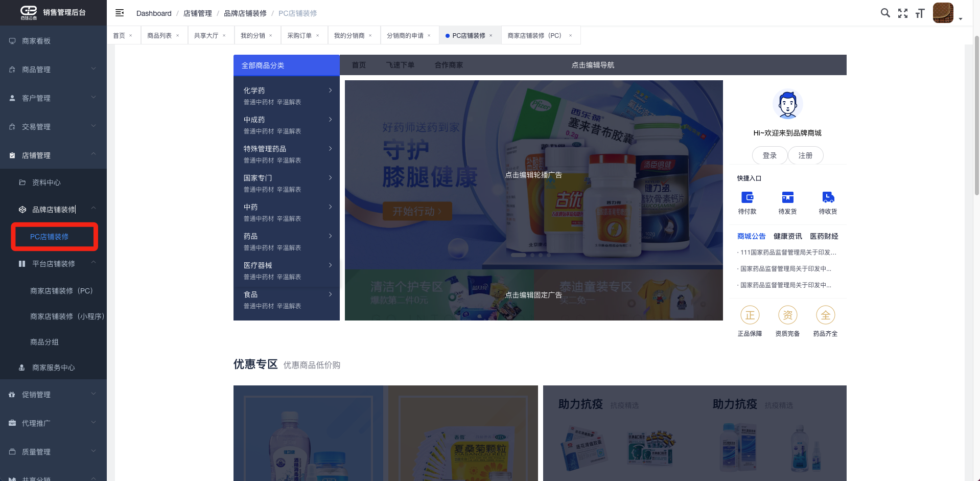980x481 pixels.
Task: Click the 资料中心 folder icon
Action: 22,182
